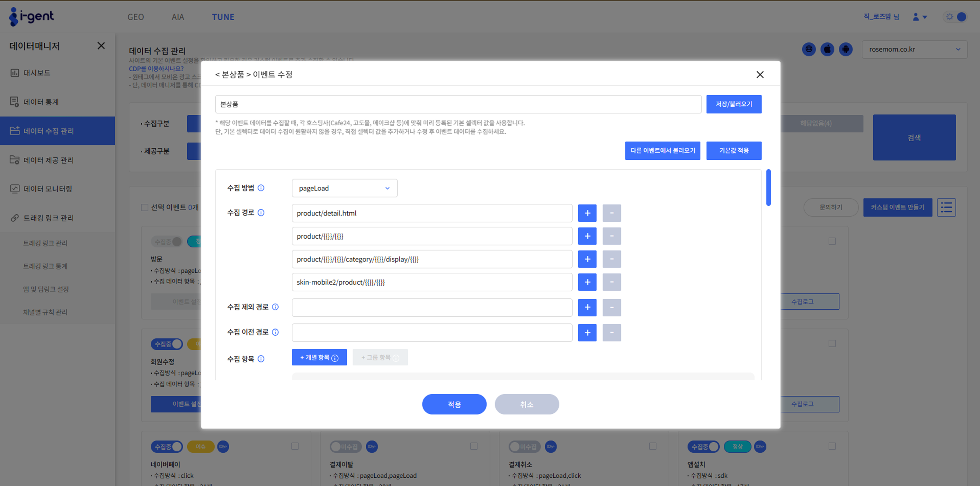Add a path after the category/display row
The image size is (980, 486).
[587, 259]
